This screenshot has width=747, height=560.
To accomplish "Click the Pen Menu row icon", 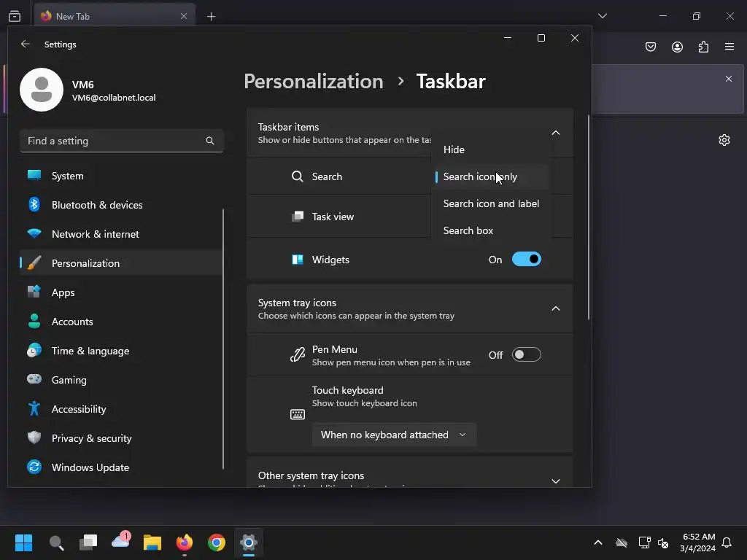I will [x=298, y=355].
